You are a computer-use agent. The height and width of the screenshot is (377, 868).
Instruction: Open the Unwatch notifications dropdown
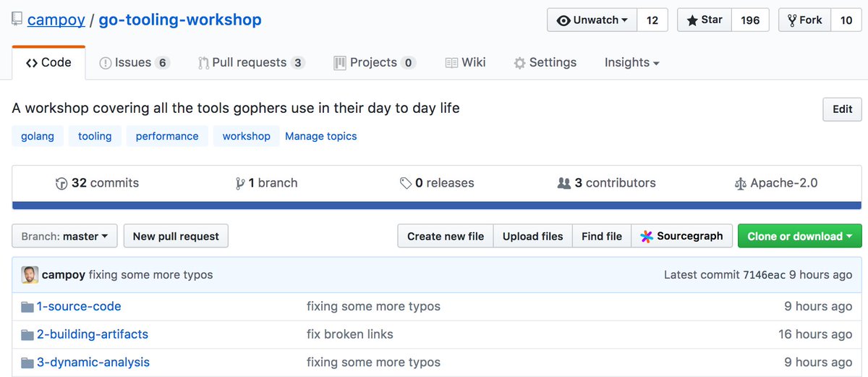pos(592,20)
